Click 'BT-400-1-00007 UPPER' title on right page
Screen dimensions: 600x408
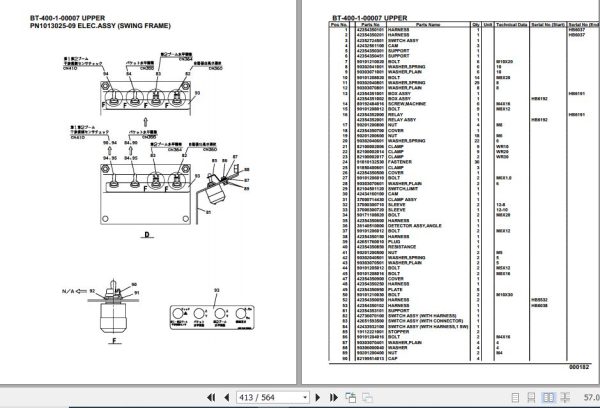[x=370, y=18]
